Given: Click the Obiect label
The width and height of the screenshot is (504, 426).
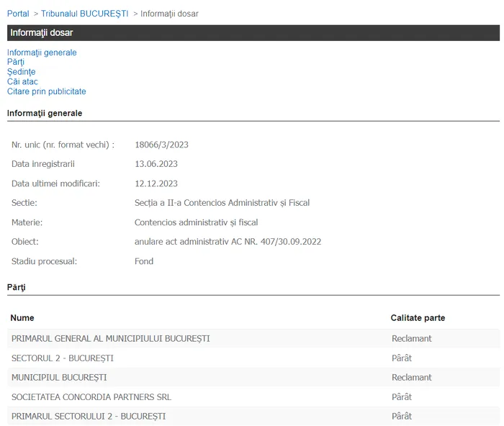Looking at the screenshot, I should pyautogui.click(x=25, y=242).
